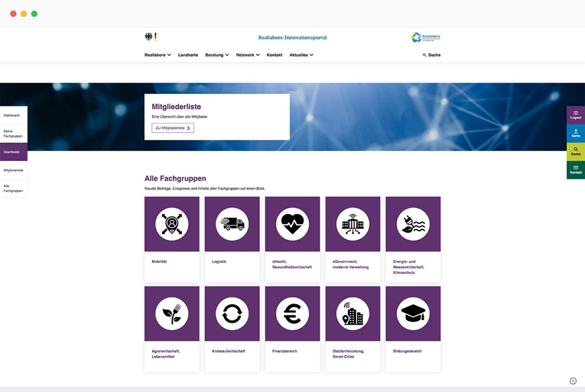Expand the Reallabore dropdown menu

click(x=157, y=55)
